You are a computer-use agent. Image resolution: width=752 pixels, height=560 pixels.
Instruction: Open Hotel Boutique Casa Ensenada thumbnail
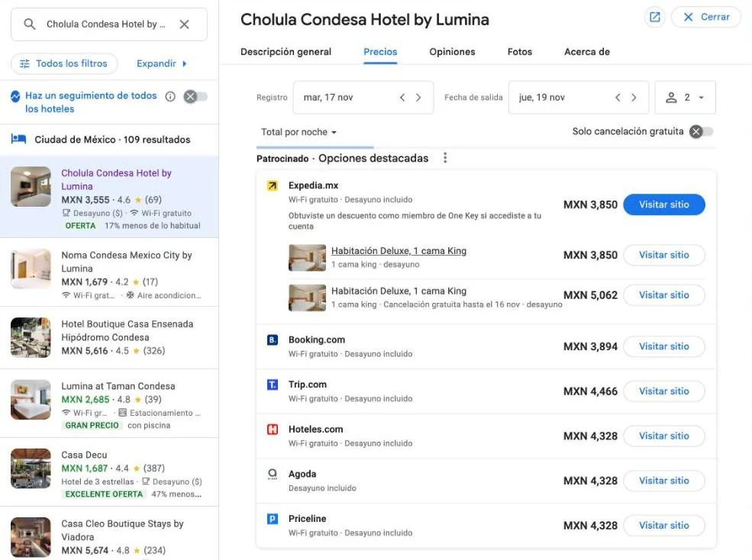click(x=31, y=337)
